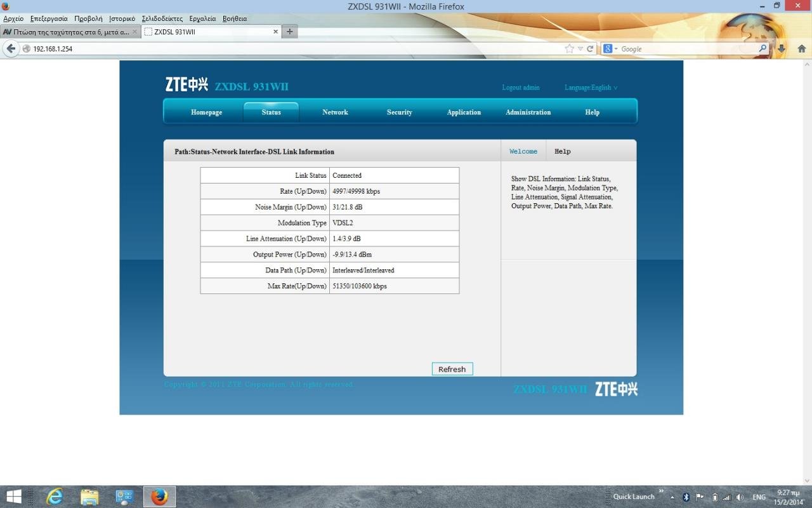Click the Refresh button
This screenshot has width=812, height=508.
coord(452,369)
